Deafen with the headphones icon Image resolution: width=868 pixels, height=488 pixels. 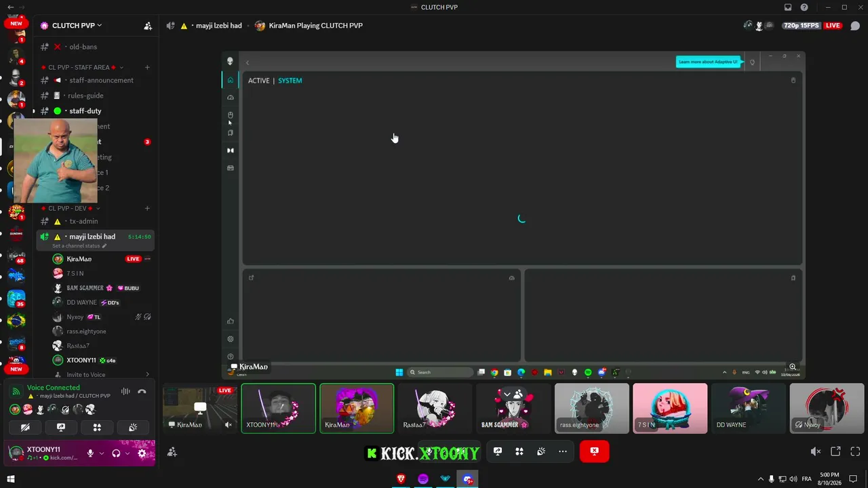tap(116, 453)
